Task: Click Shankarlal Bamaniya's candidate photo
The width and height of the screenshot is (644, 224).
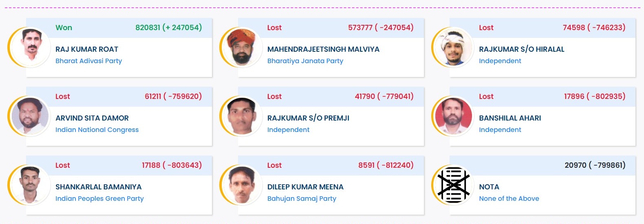Action: (30, 184)
